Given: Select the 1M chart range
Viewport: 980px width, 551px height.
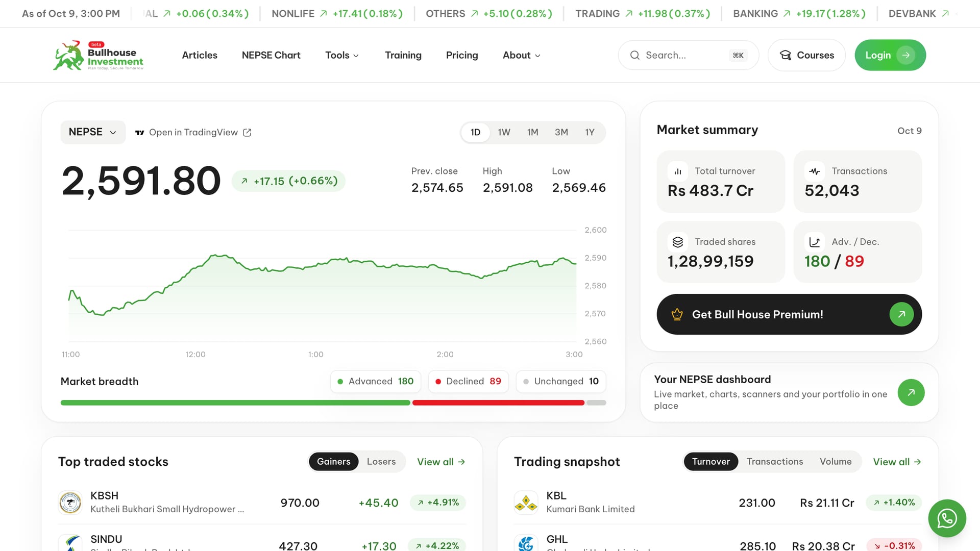Looking at the screenshot, I should pyautogui.click(x=532, y=133).
